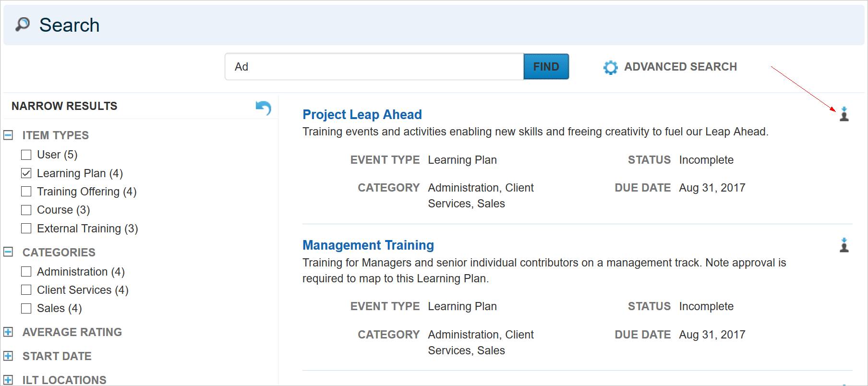Open the Project Leap Ahead link
The width and height of the screenshot is (868, 386).
(362, 115)
